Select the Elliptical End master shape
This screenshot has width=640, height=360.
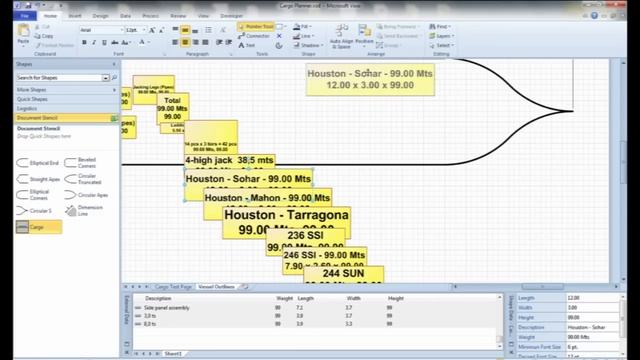point(38,163)
